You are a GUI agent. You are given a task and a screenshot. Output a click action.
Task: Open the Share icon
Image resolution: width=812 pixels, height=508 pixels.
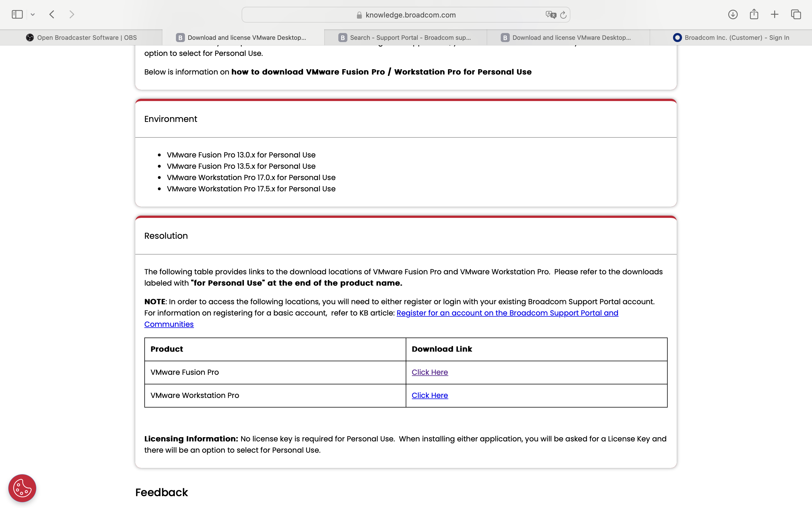pos(754,14)
